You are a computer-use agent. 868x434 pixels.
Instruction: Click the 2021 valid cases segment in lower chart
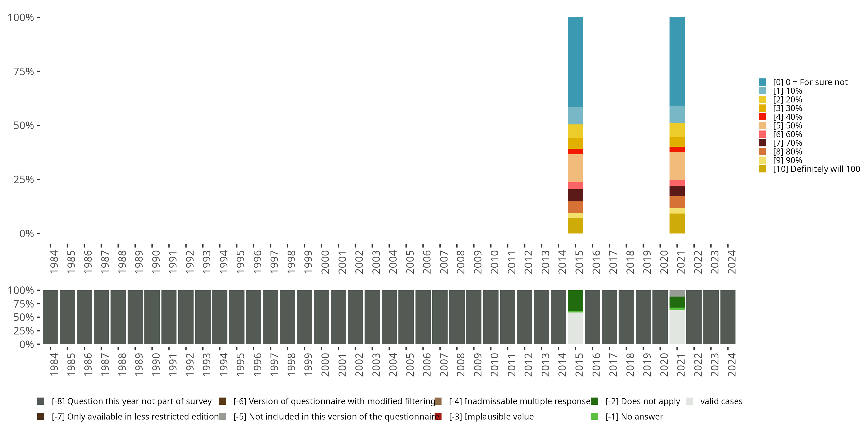pyautogui.click(x=677, y=327)
